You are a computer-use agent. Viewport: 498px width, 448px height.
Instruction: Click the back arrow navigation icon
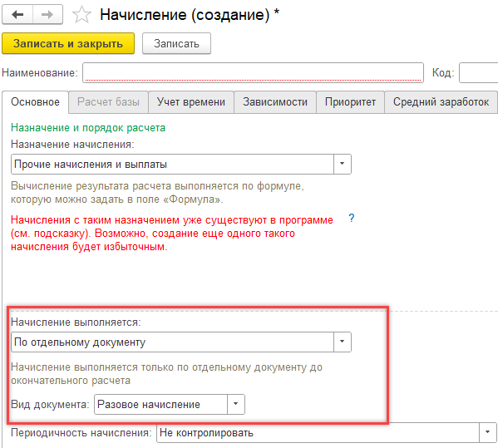pyautogui.click(x=17, y=15)
